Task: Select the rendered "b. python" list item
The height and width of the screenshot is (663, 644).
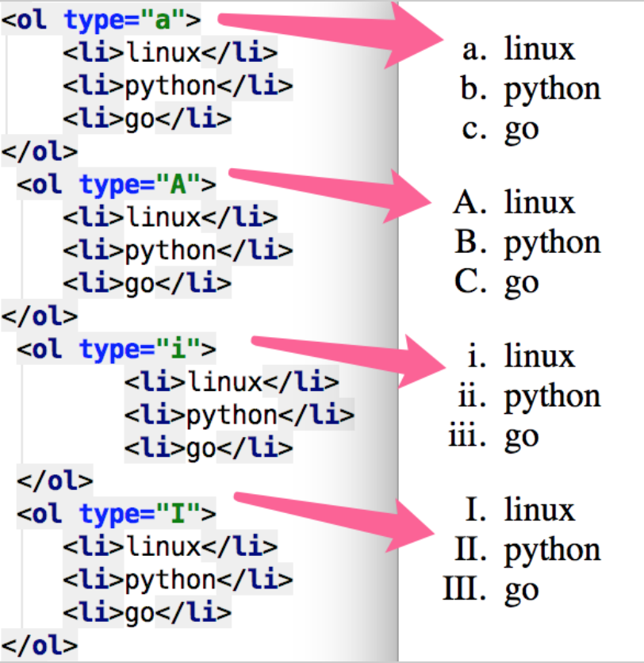Action: click(x=530, y=89)
